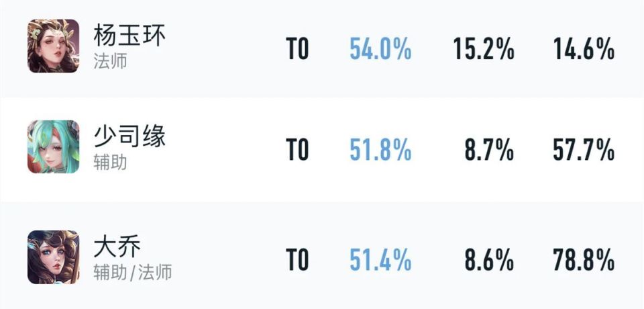The height and width of the screenshot is (309, 644).
Task: Click 51.8% win rate value
Action: 380,149
